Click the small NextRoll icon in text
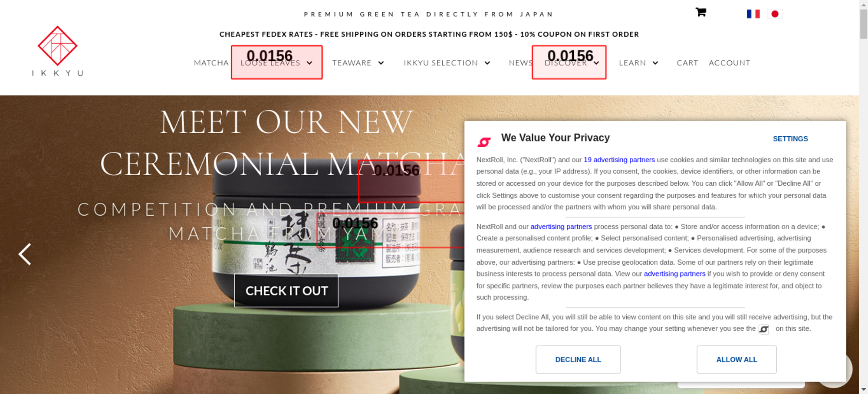The height and width of the screenshot is (394, 868). pyautogui.click(x=763, y=329)
